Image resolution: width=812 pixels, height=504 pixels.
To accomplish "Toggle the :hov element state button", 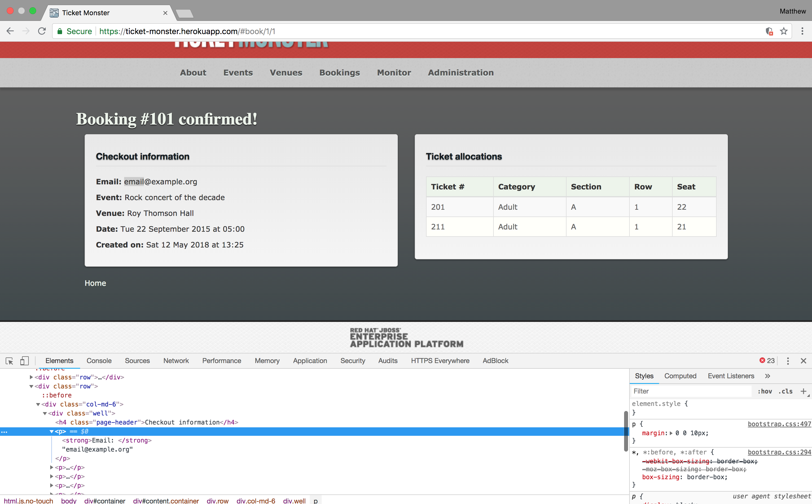I will 765,391.
